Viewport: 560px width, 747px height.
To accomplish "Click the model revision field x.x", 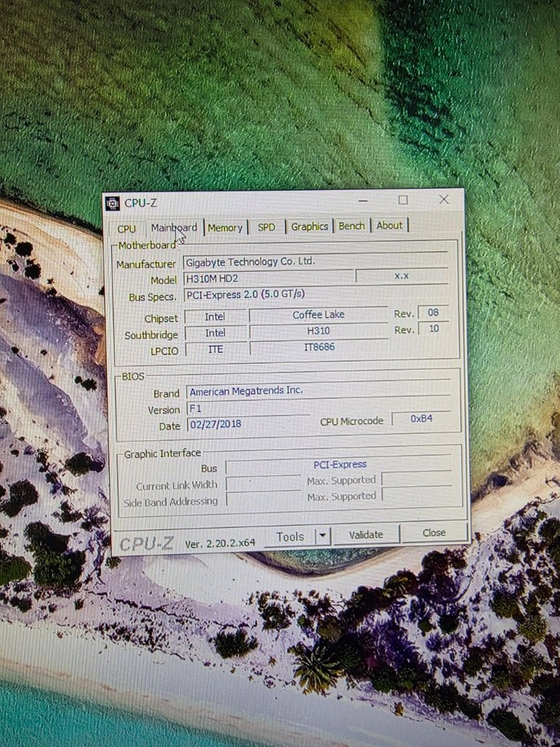I will click(402, 276).
